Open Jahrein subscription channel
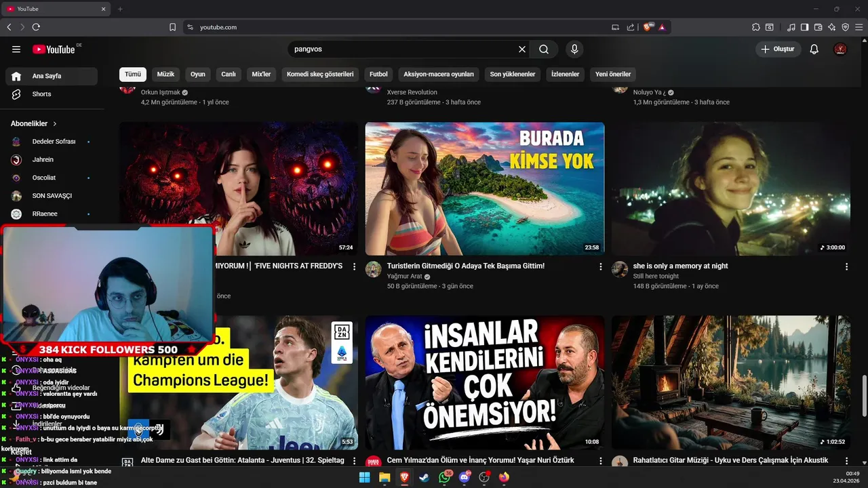Image resolution: width=868 pixels, height=488 pixels. point(52,160)
